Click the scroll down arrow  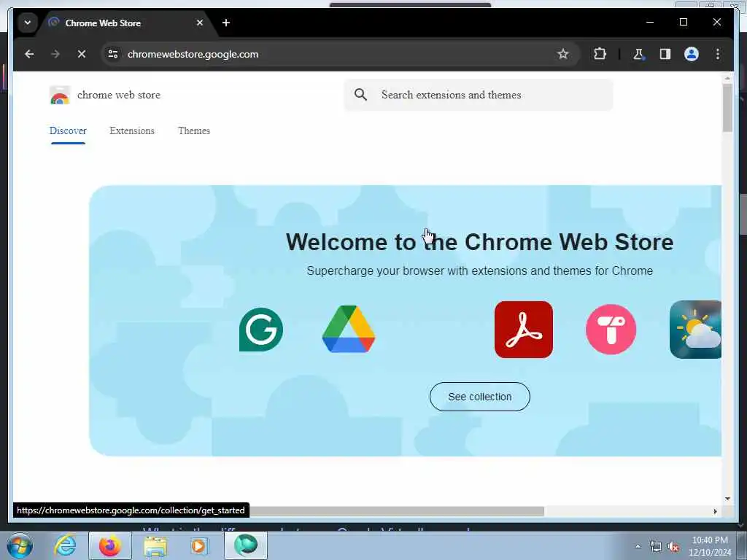[x=727, y=499]
